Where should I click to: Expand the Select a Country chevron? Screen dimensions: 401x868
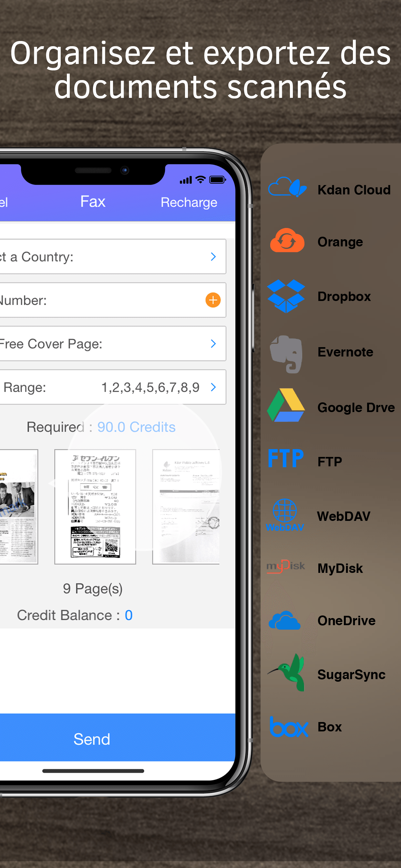[x=213, y=257]
